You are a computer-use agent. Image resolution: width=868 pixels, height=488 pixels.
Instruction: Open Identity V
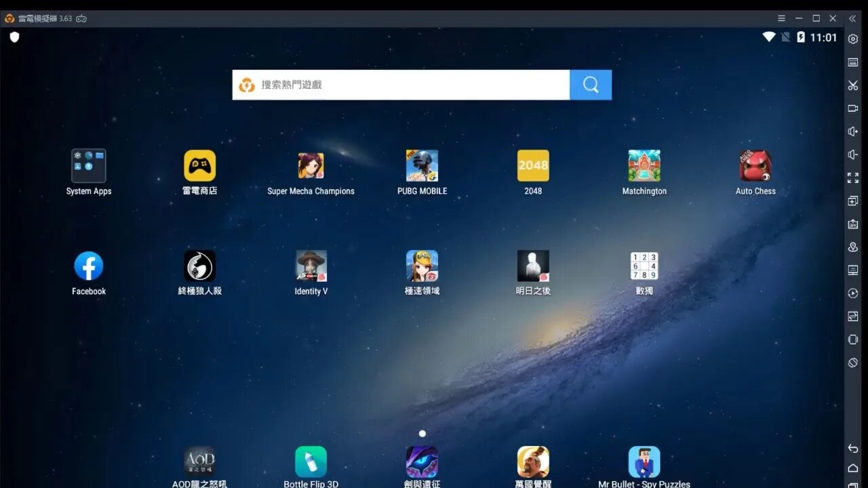(311, 266)
